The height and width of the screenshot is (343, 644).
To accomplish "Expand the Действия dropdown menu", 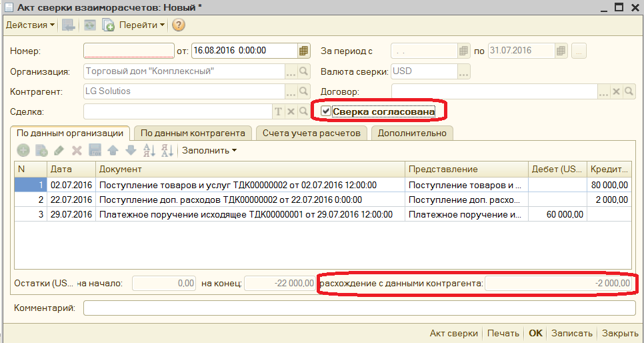I will pos(30,25).
